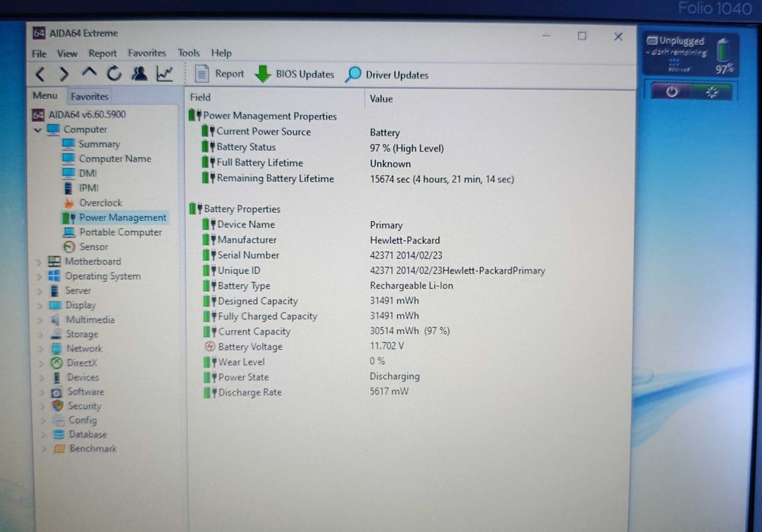Go forward with the right arrow toolbar icon
Screen dimensions: 762x532
pyautogui.click(x=64, y=75)
